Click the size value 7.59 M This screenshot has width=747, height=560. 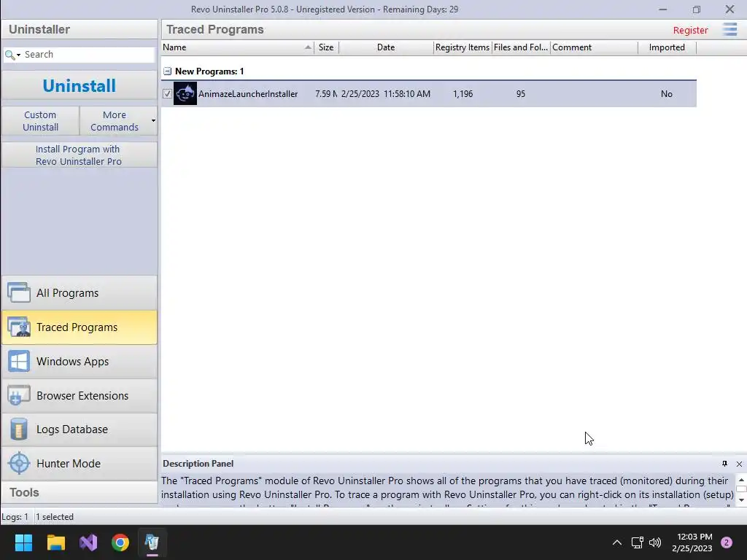pos(326,94)
